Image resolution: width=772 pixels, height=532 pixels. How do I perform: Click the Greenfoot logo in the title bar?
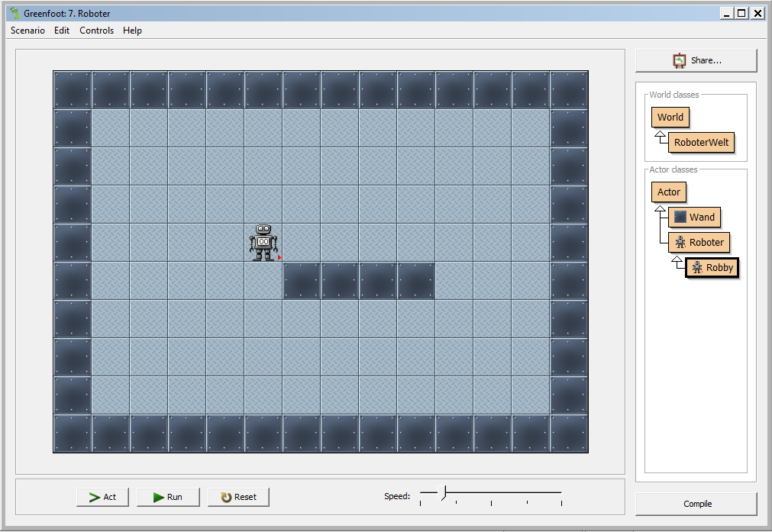pyautogui.click(x=14, y=13)
